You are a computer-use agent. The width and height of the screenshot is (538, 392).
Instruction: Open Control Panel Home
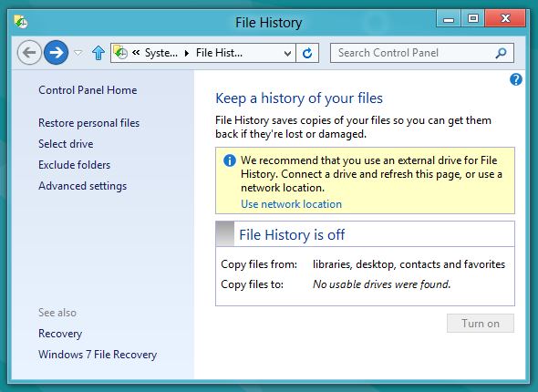[x=88, y=90]
